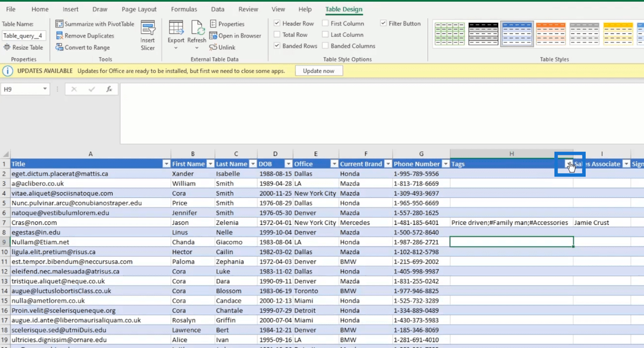Viewport: 644px width, 348px height.
Task: Switch to the Home tab
Action: point(40,9)
